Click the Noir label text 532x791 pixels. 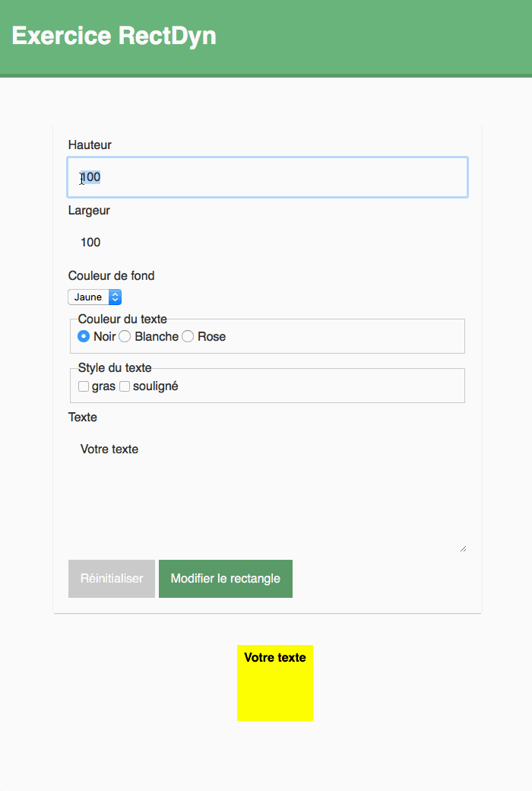[104, 336]
